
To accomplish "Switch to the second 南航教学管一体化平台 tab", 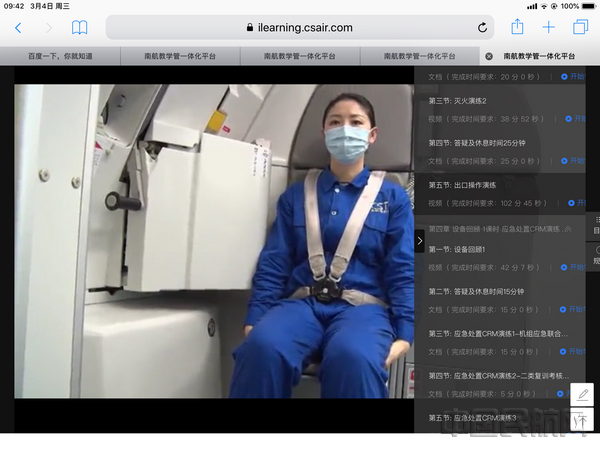I will point(299,57).
